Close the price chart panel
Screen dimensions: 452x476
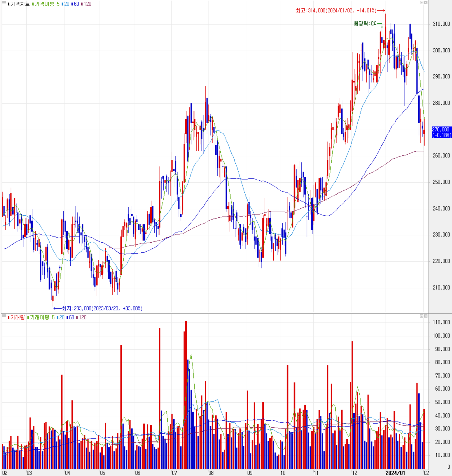[x=426, y=3]
